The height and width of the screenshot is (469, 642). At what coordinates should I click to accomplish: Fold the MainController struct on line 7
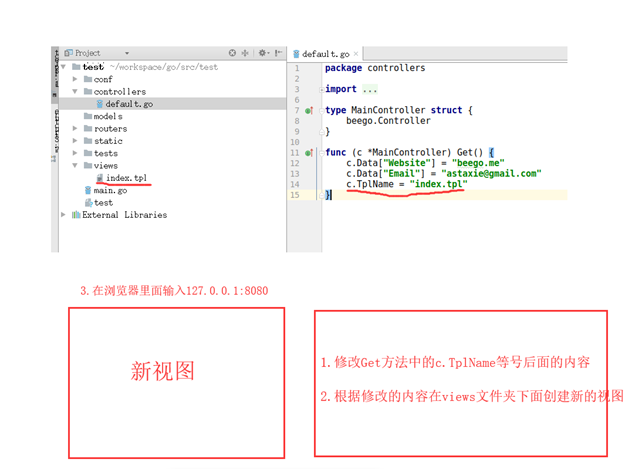(x=322, y=110)
